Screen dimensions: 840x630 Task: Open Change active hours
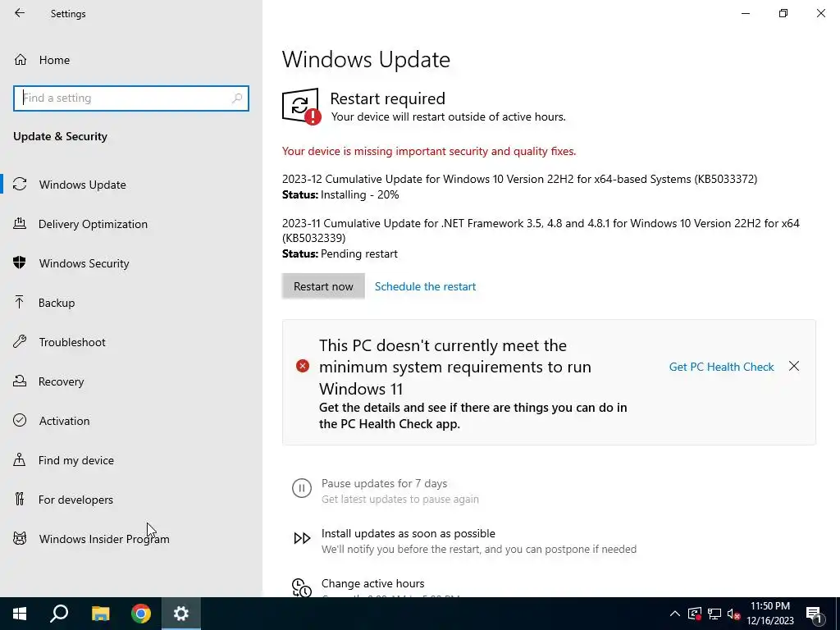coord(373,583)
